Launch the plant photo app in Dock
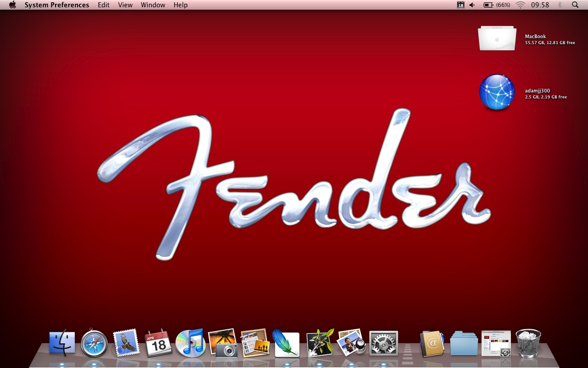 pyautogui.click(x=320, y=343)
